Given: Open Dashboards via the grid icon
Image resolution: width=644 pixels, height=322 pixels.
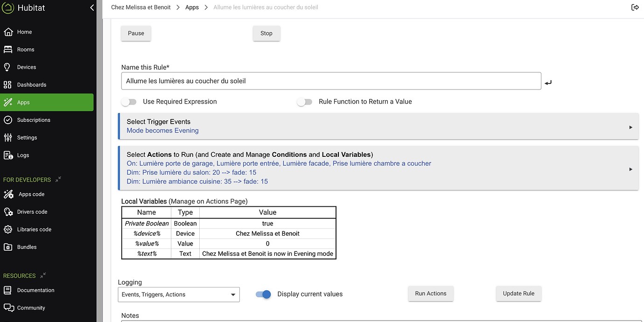Looking at the screenshot, I should pyautogui.click(x=7, y=84).
